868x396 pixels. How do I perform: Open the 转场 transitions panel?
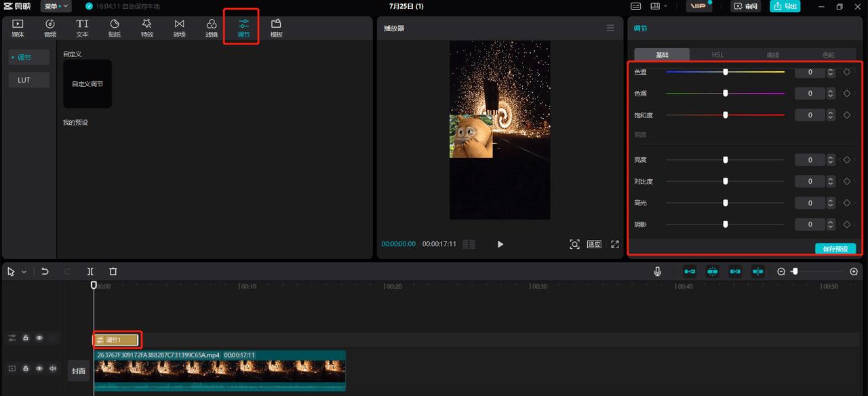tap(179, 28)
